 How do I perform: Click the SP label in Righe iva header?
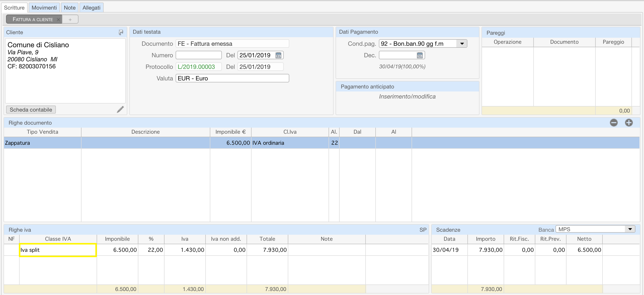pos(423,230)
